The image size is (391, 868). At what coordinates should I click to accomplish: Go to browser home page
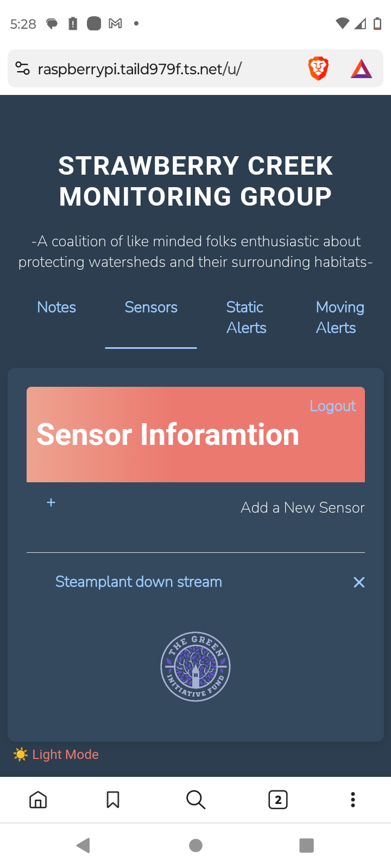point(38,800)
